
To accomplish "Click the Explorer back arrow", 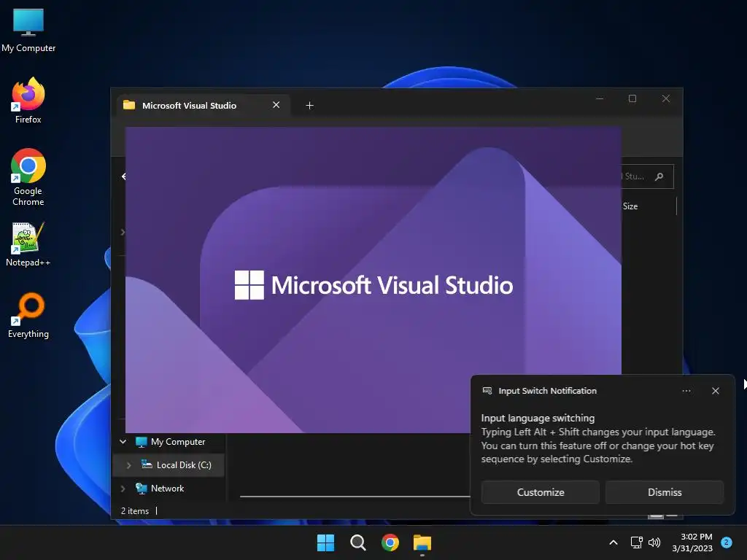I will [x=124, y=176].
